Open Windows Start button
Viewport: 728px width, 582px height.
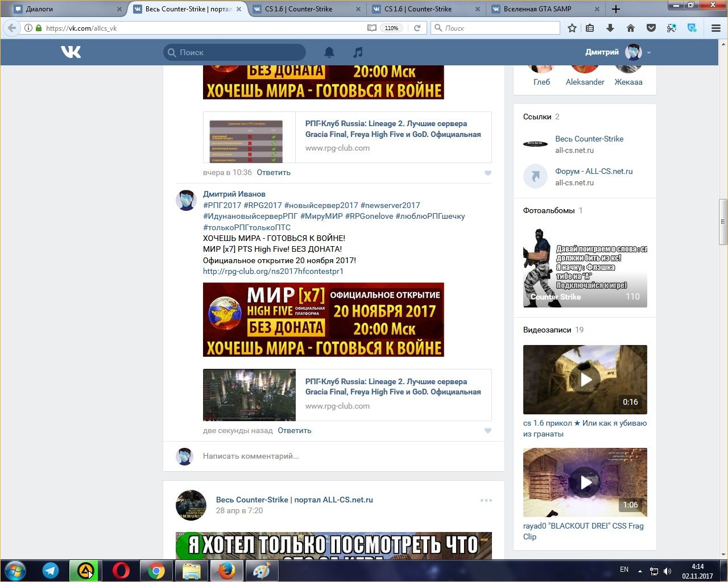click(15, 571)
